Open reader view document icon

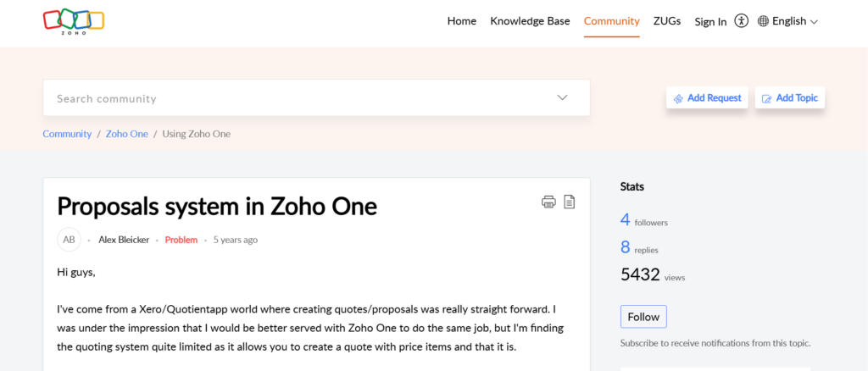pos(570,202)
